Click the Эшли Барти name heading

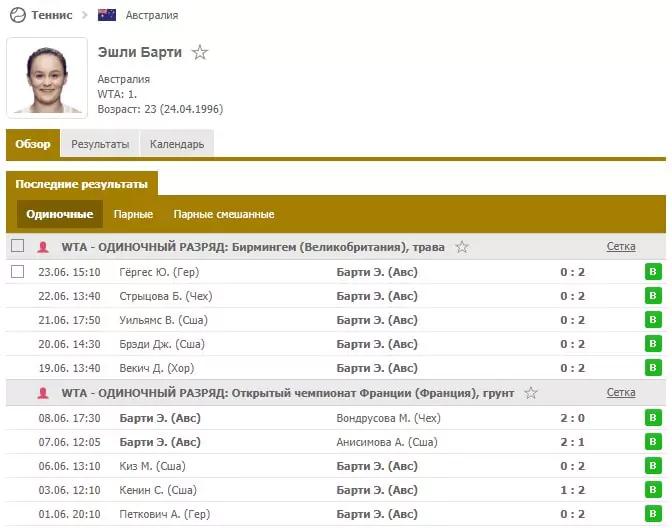(x=140, y=52)
